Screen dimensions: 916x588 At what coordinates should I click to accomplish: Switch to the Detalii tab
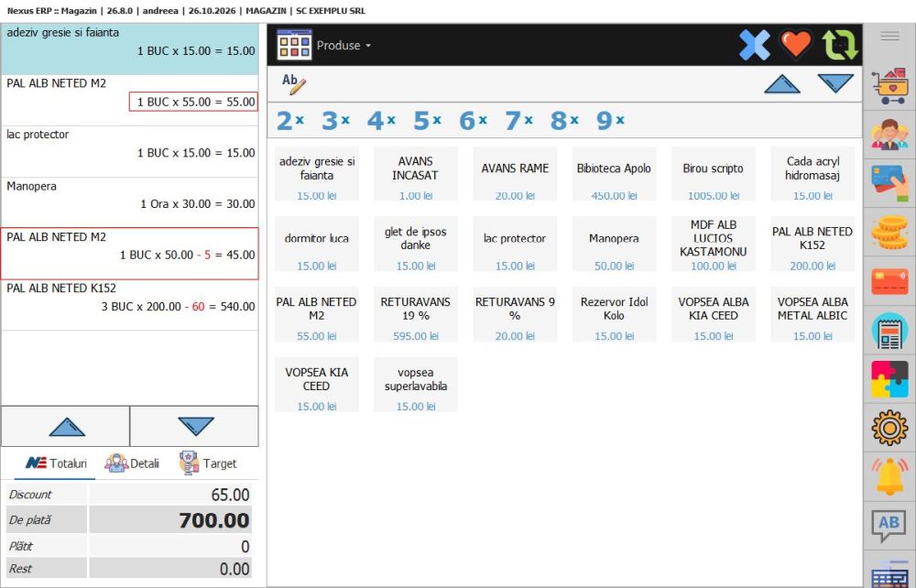pyautogui.click(x=132, y=463)
